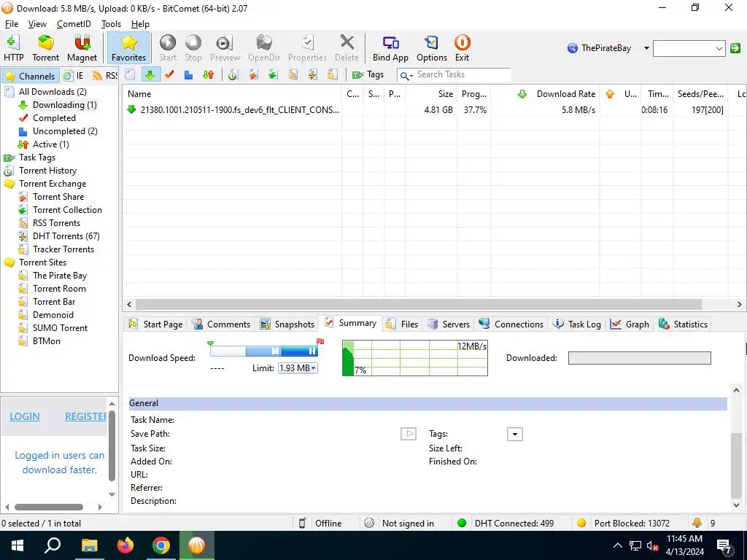Click the RSS Torrents filter icon in toolbar
This screenshot has height=560, width=747.
pyautogui.click(x=293, y=75)
